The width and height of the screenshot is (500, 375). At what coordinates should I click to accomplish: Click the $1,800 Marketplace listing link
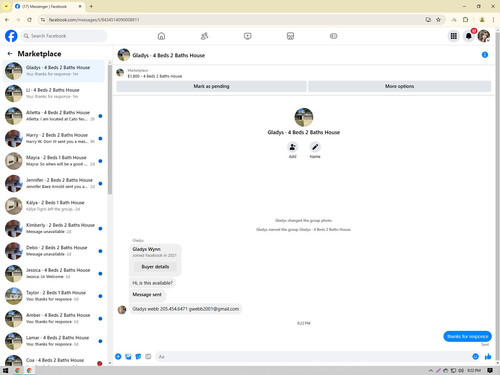pos(155,76)
